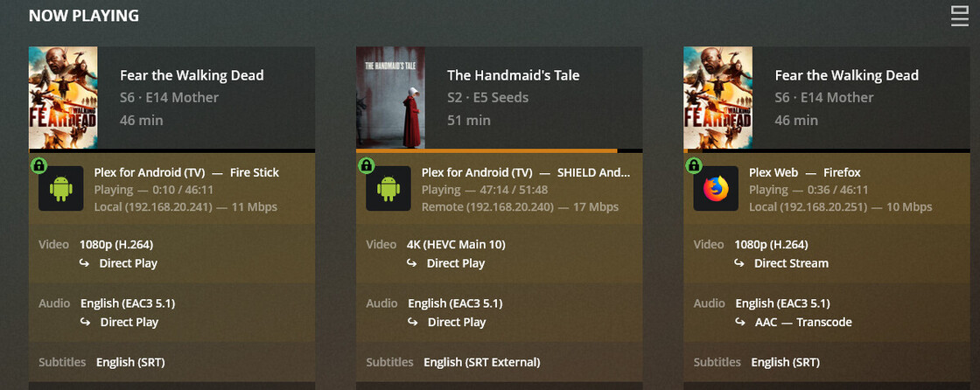This screenshot has height=390, width=980.
Task: Click the Android icon for Fire Stick session
Action: [60, 188]
